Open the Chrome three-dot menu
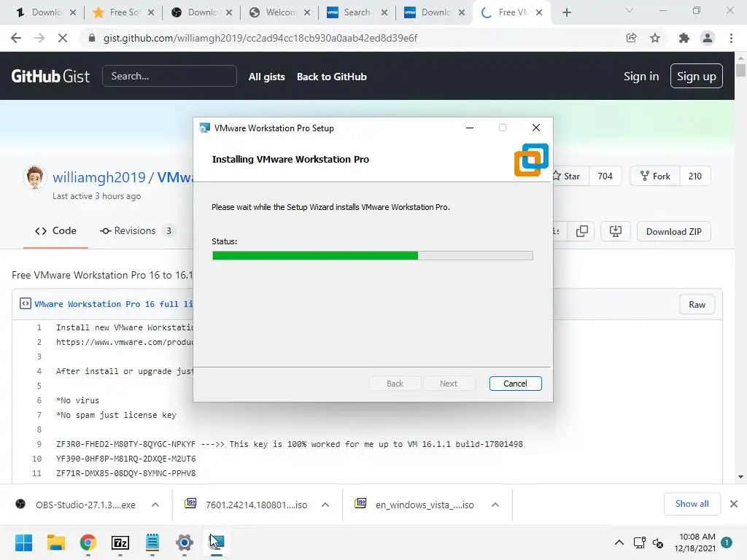 pos(731,38)
